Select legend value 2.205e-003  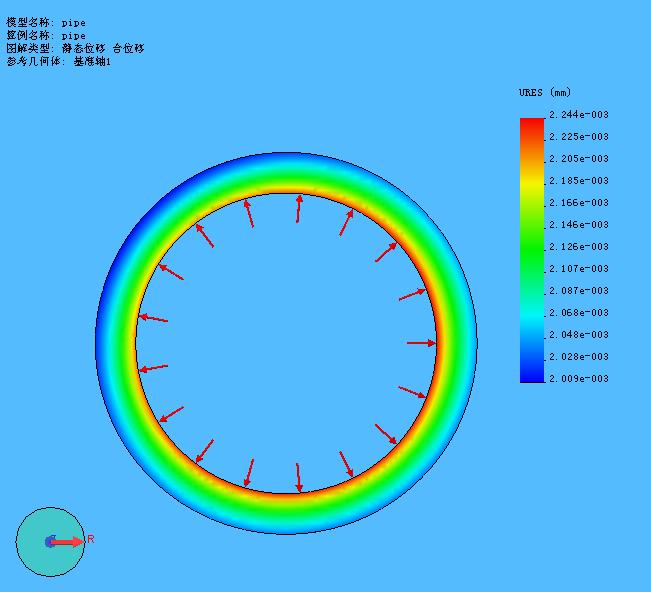tap(579, 159)
